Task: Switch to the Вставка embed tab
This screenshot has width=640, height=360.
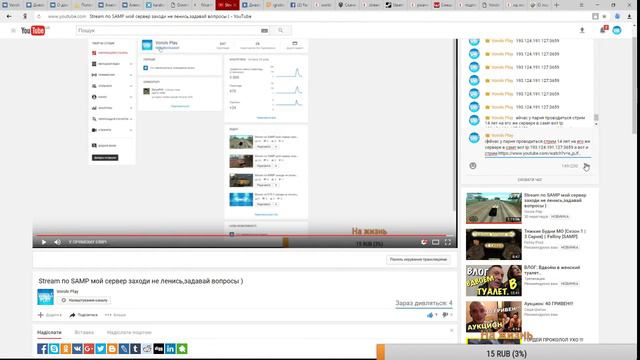Action: (84, 332)
